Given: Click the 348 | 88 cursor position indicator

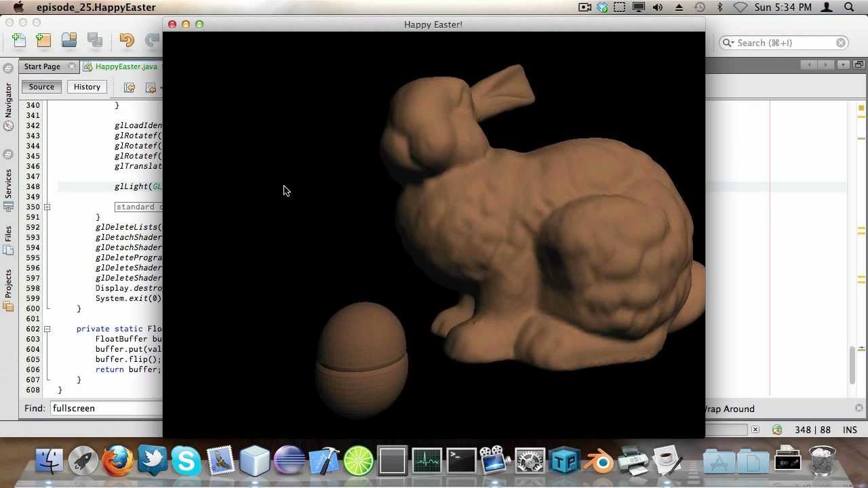Looking at the screenshot, I should click(812, 430).
